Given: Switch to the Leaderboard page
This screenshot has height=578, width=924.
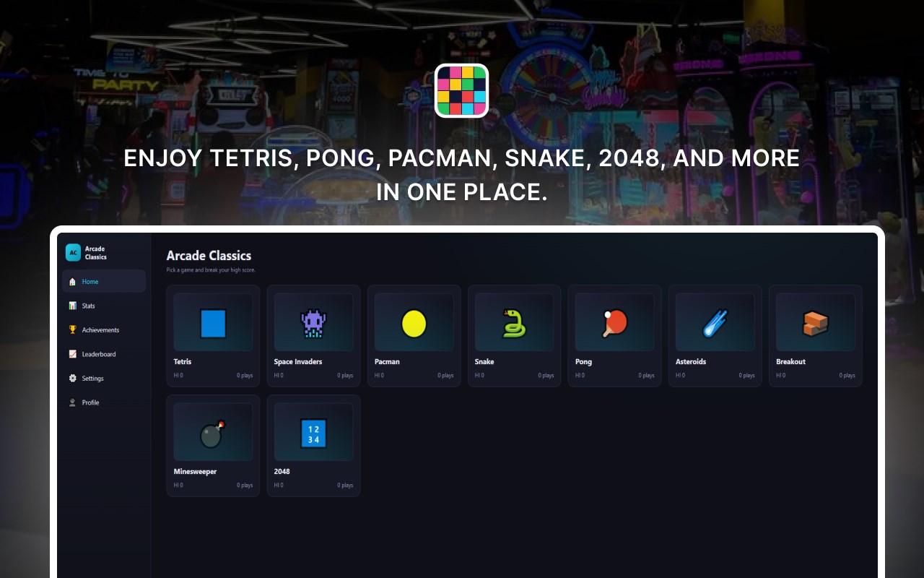Looking at the screenshot, I should point(104,354).
